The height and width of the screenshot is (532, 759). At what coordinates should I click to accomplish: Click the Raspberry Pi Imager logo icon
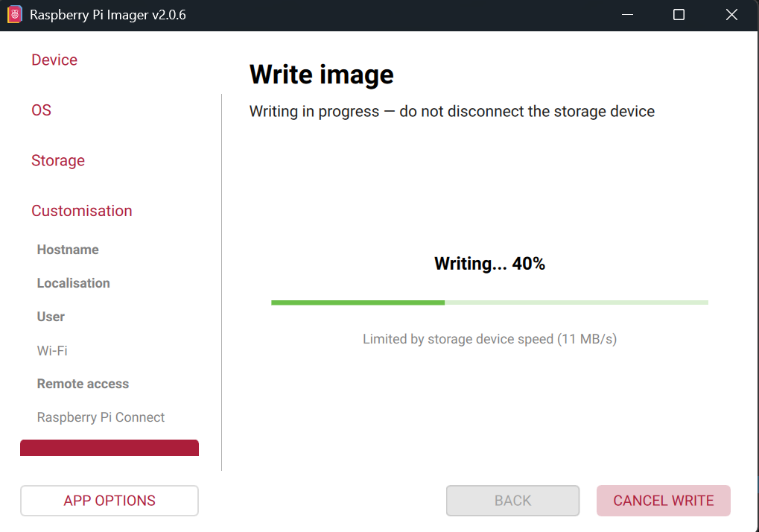(x=15, y=15)
